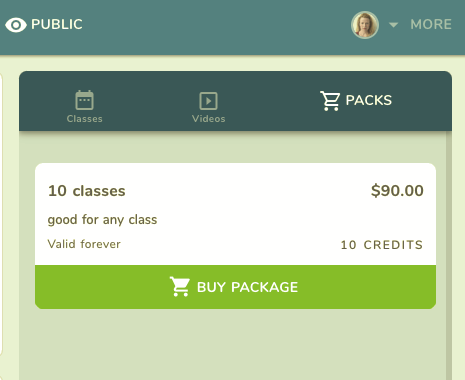Click the BUY PACKAGE text label
Viewport: 465px width, 380px height.
tap(247, 287)
